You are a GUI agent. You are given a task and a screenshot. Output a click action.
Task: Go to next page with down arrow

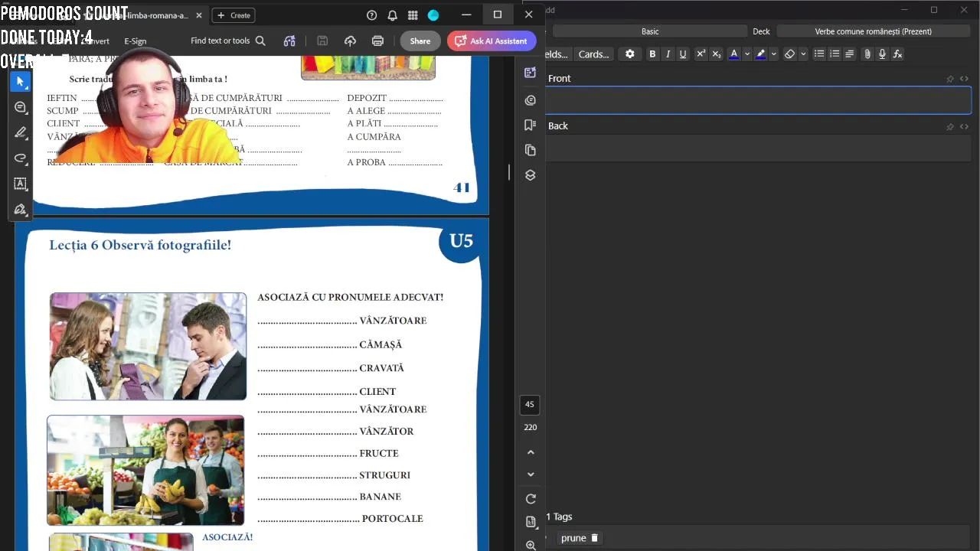(x=531, y=474)
